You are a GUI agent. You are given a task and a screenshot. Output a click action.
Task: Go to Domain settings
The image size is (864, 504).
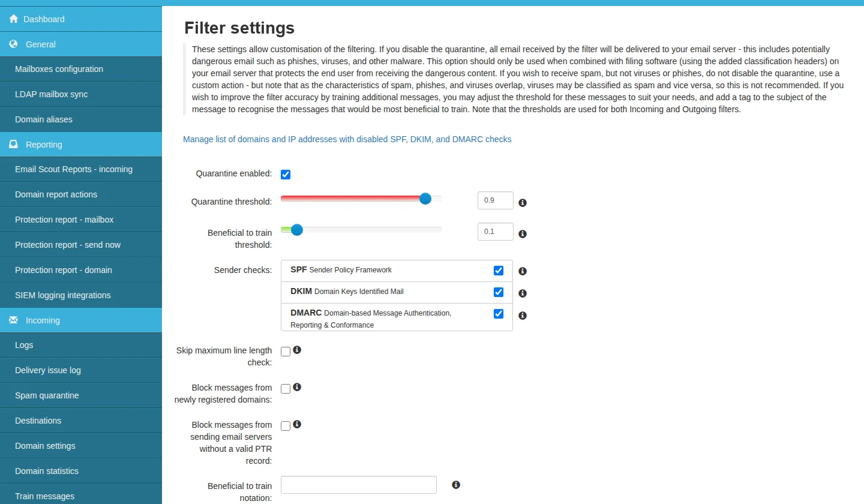pyautogui.click(x=81, y=446)
